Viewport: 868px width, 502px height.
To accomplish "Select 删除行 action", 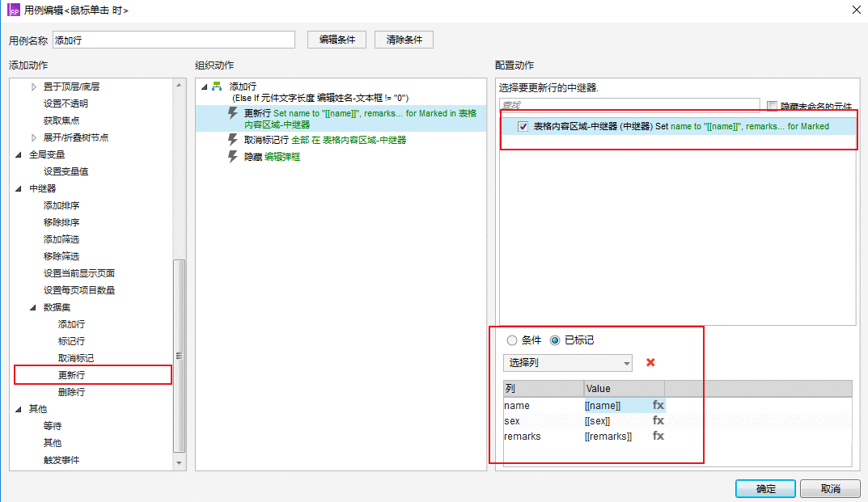I will [71, 392].
